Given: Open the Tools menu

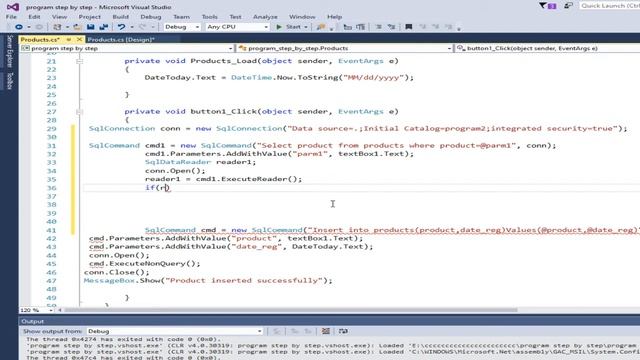Looking at the screenshot, I should coord(209,17).
